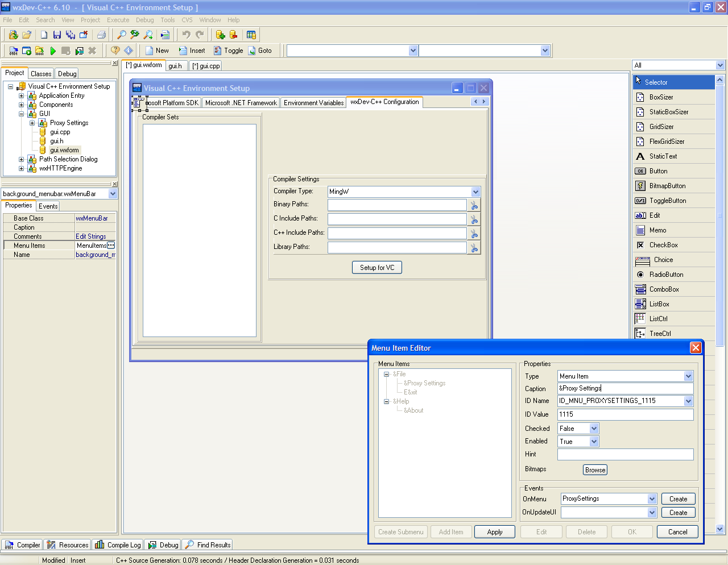Click the ID Value field showing 1115
This screenshot has width=728, height=565.
click(625, 414)
